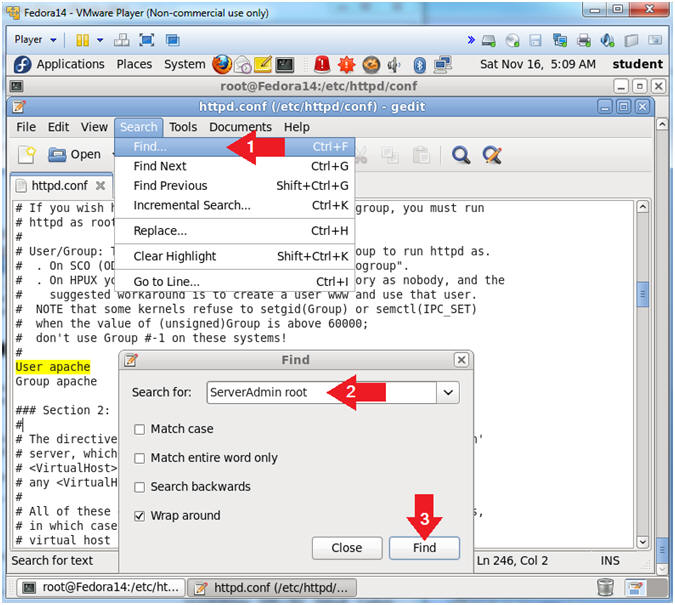Click the Open folder icon in gedit toolbar

click(x=57, y=154)
